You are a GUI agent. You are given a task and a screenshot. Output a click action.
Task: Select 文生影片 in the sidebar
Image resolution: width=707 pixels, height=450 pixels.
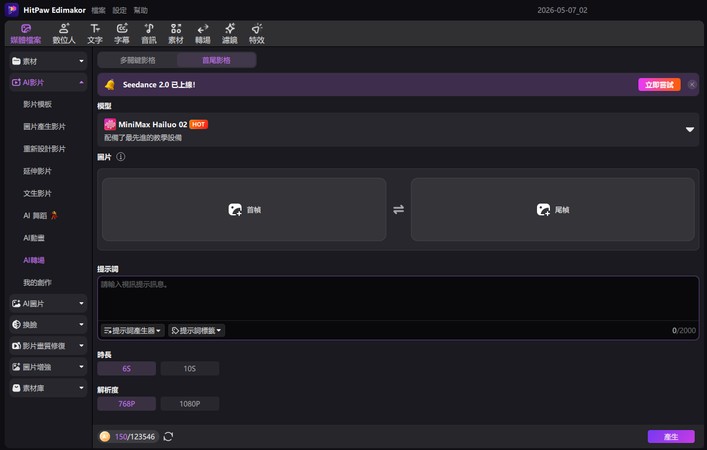(37, 193)
